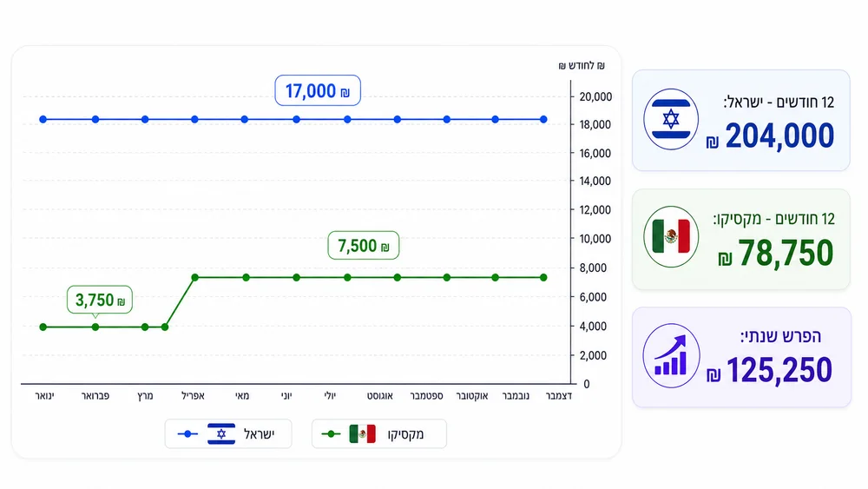
Task: Click the Mexico flag in chart legend
Action: pyautogui.click(x=363, y=434)
